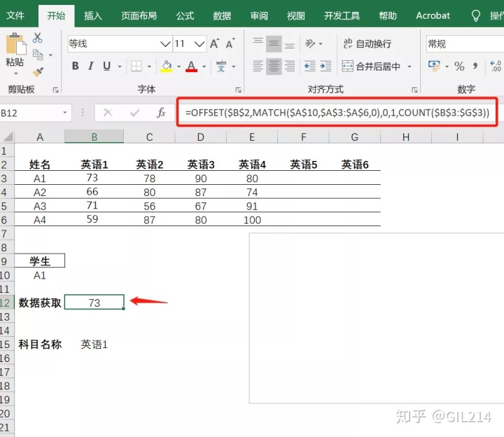Switch to 审阅 tab

pos(259,15)
